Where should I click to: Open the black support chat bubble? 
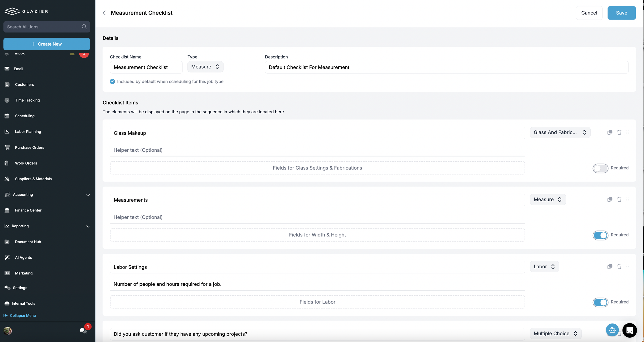tap(630, 330)
